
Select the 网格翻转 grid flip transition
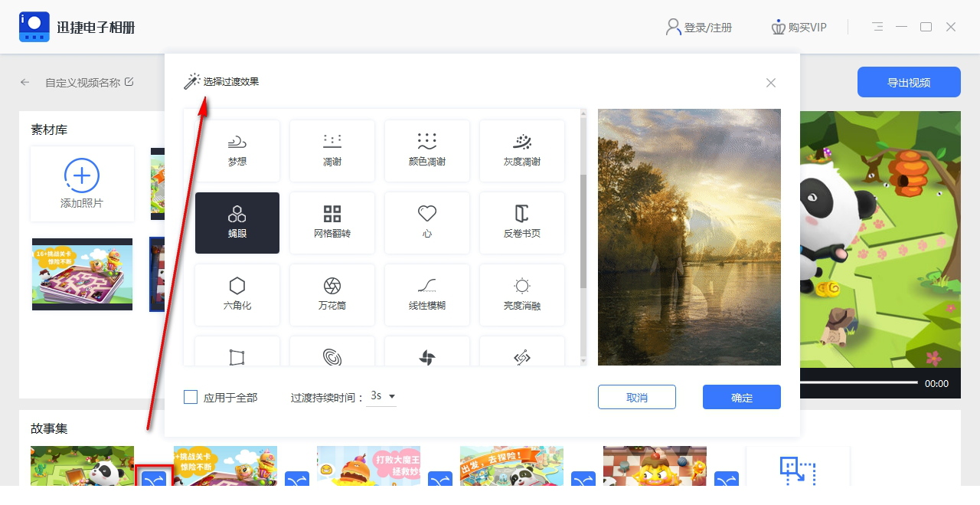click(x=332, y=222)
